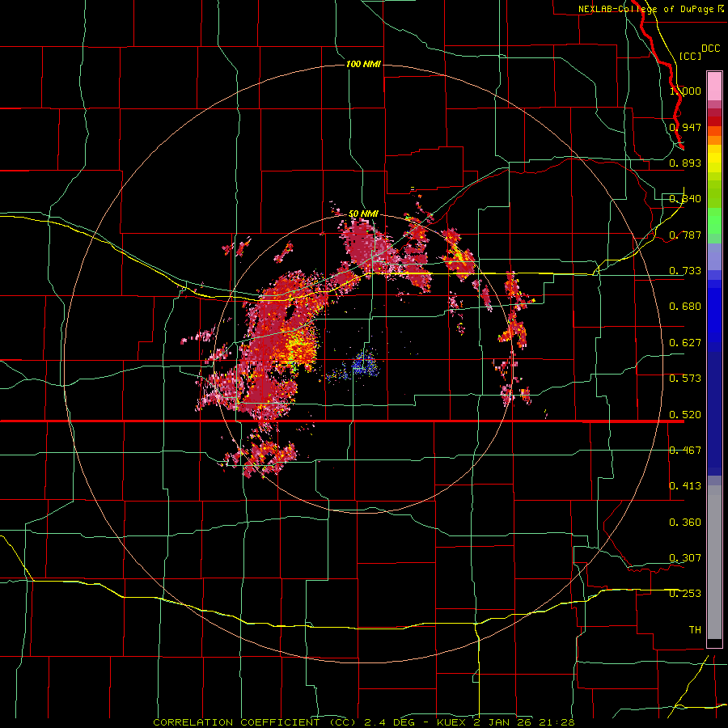Click the 0.787 value on the color scale
Image resolution: width=728 pixels, height=728 pixels.
685,235
